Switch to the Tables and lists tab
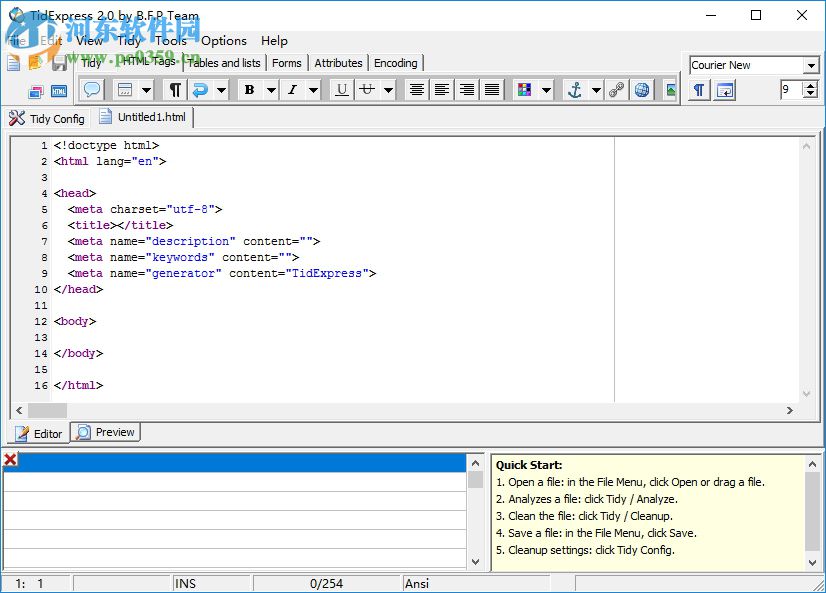This screenshot has width=826, height=593. tap(222, 62)
